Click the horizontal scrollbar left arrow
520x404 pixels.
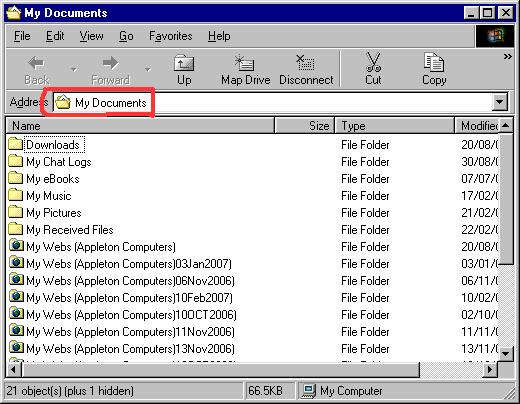[14, 369]
